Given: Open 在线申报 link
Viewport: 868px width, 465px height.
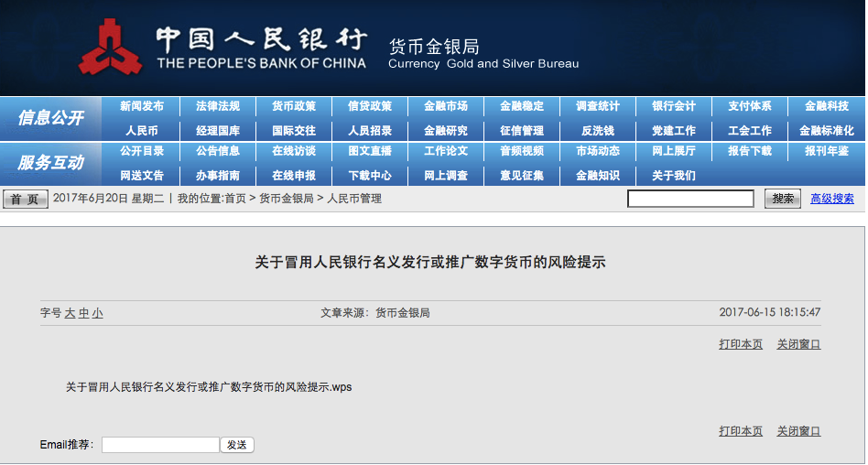Looking at the screenshot, I should click(293, 176).
